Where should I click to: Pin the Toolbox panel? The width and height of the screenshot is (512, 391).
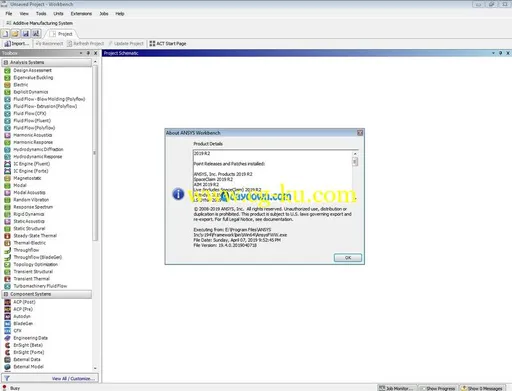[88, 53]
